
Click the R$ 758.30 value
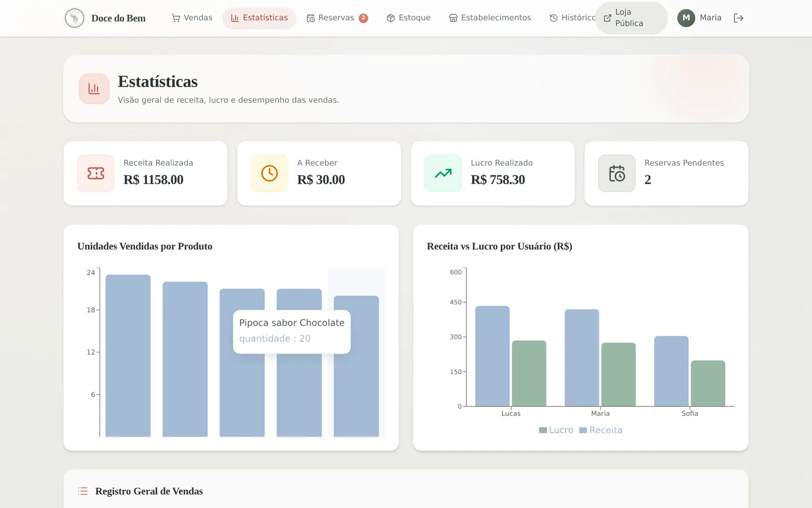(x=498, y=180)
